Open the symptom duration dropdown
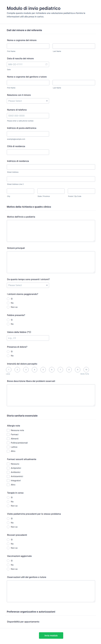The image size is (101, 644). point(28,285)
